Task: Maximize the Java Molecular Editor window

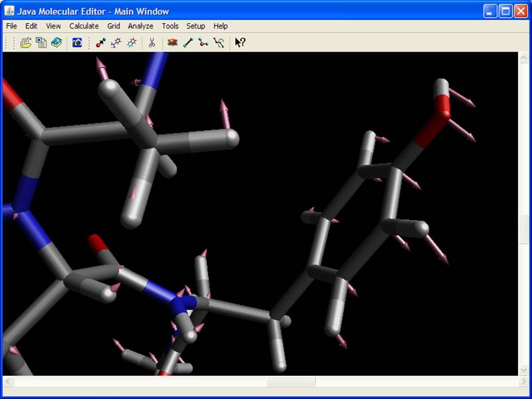Action: coord(505,11)
